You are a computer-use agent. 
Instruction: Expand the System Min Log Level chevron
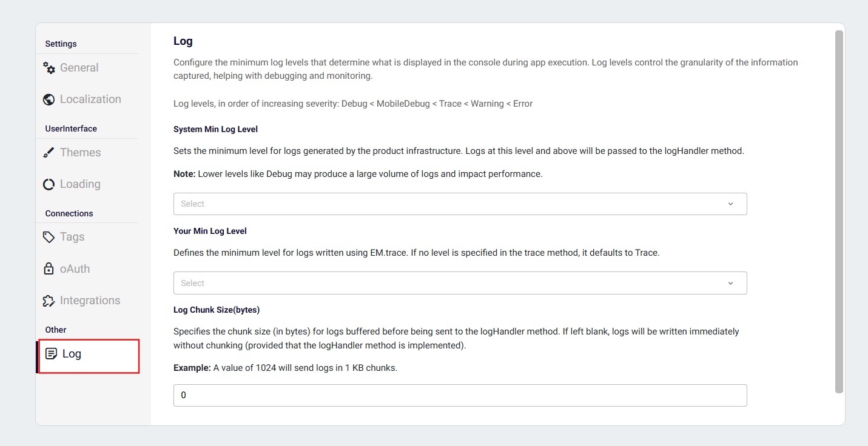coord(730,204)
